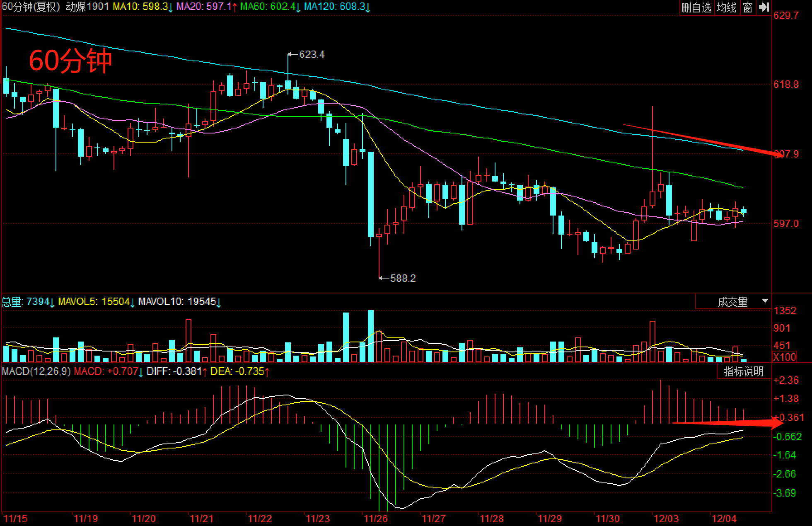Click the -1.64 MACD axis label
The width and height of the screenshot is (812, 526).
(x=785, y=455)
